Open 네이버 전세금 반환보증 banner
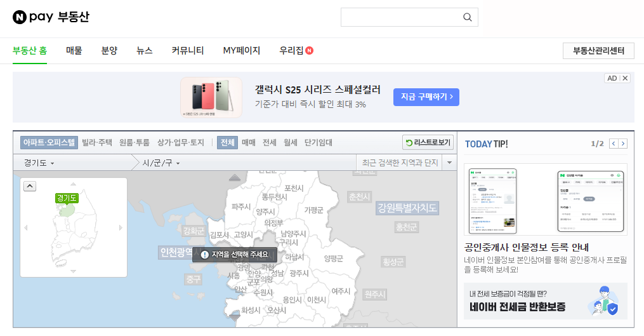 pos(546,301)
